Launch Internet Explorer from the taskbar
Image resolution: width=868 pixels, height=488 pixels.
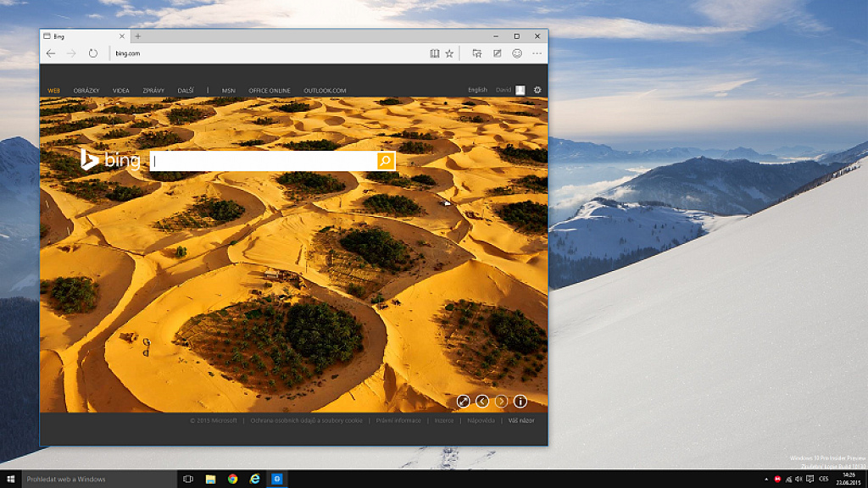[x=254, y=480]
